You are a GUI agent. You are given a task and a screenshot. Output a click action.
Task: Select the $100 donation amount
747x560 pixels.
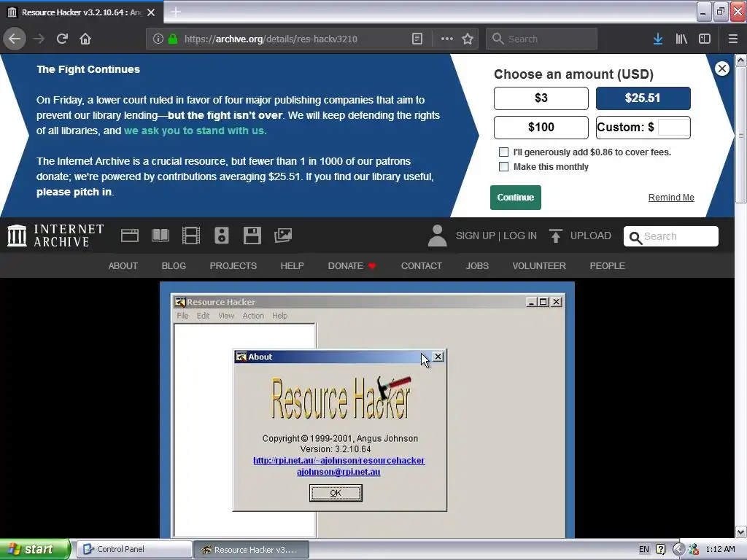tap(541, 127)
